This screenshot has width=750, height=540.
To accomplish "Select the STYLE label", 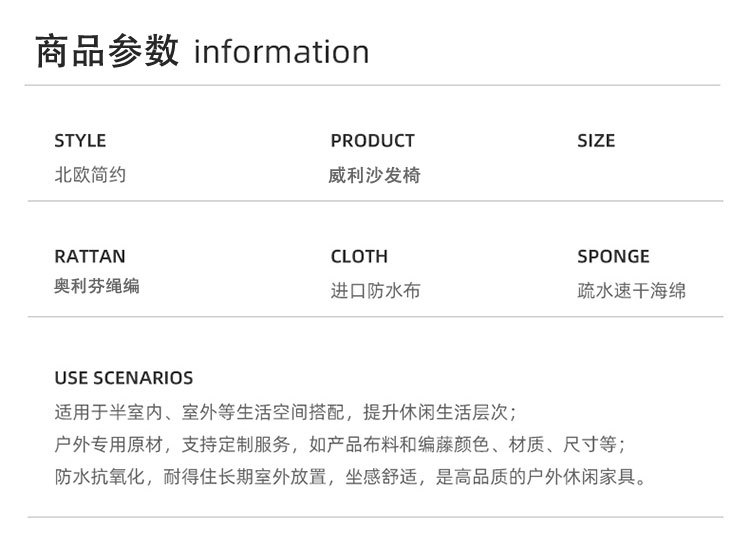I will pos(80,141).
